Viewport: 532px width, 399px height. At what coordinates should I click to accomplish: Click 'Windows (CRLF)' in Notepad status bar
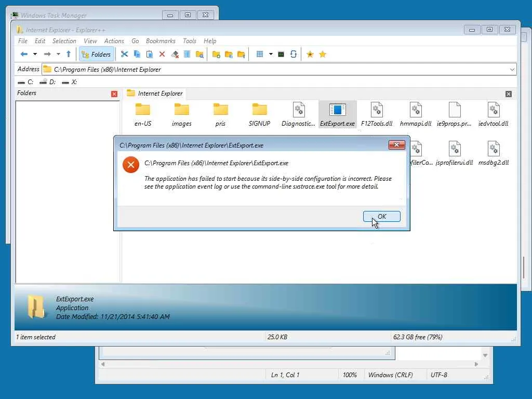tap(391, 375)
